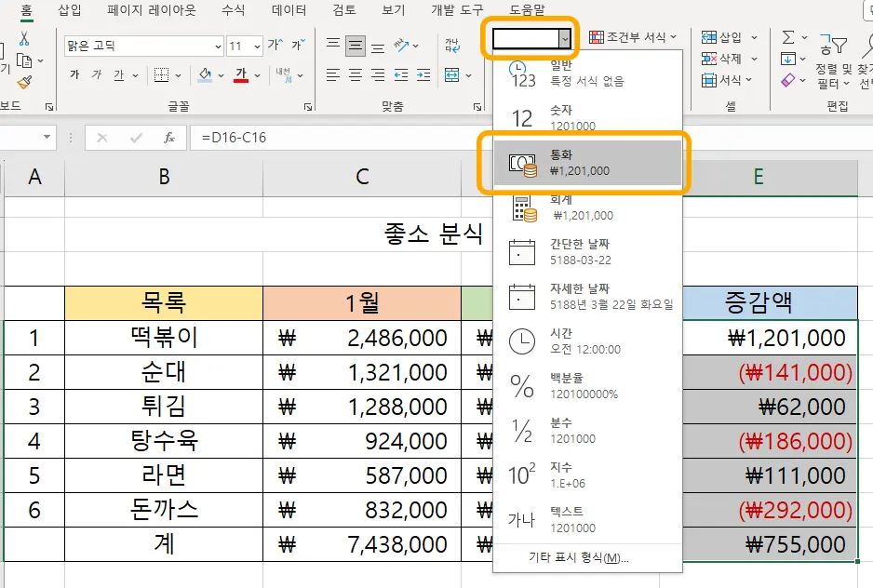The image size is (873, 588).
Task: Open the 맑은 고딕 font dropdown
Action: pyautogui.click(x=218, y=45)
